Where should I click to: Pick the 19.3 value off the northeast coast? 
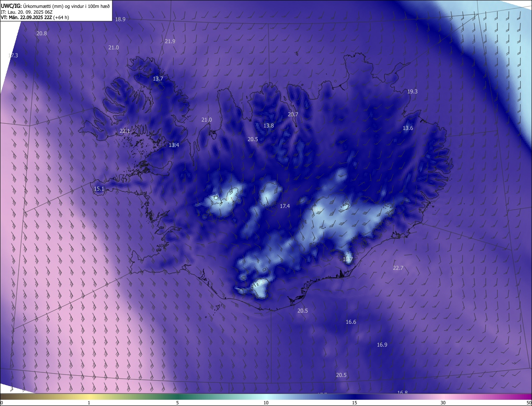click(412, 91)
